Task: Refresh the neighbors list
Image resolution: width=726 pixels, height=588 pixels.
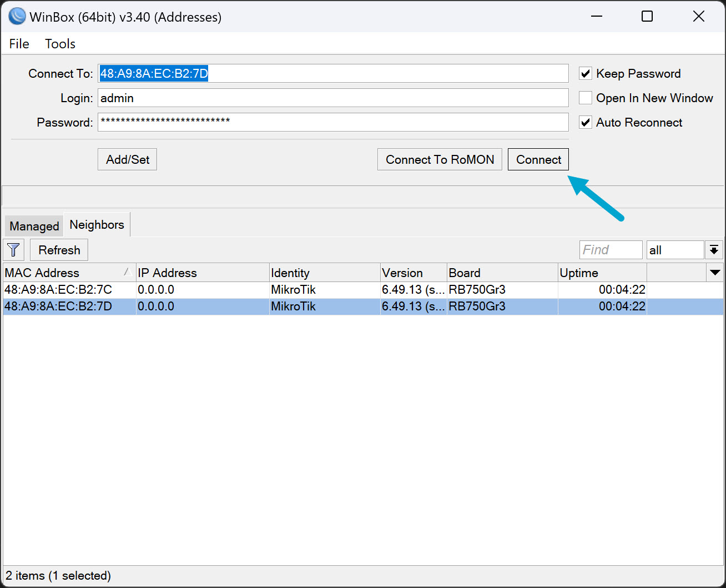Action: point(58,250)
